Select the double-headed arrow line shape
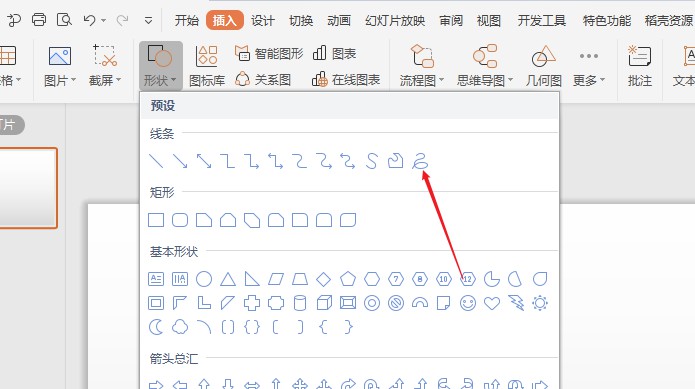This screenshot has width=695, height=389. [x=204, y=161]
